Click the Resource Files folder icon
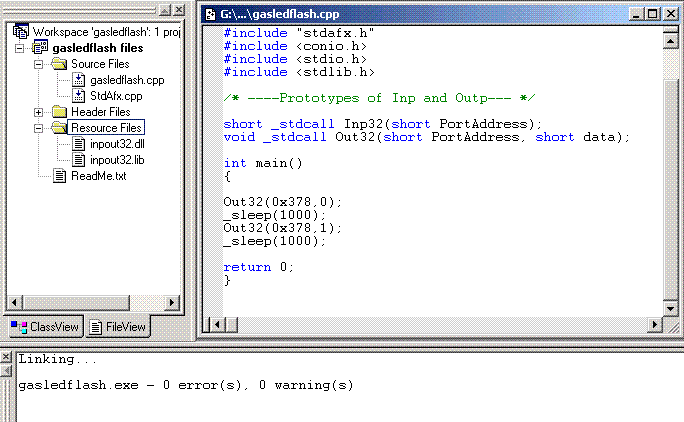 [59, 128]
